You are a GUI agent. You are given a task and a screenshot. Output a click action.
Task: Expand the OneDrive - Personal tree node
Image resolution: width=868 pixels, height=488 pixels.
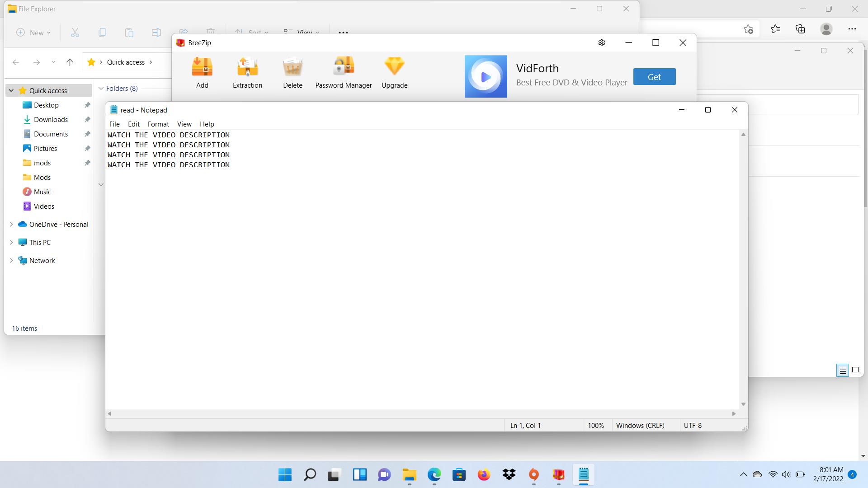[x=11, y=224]
